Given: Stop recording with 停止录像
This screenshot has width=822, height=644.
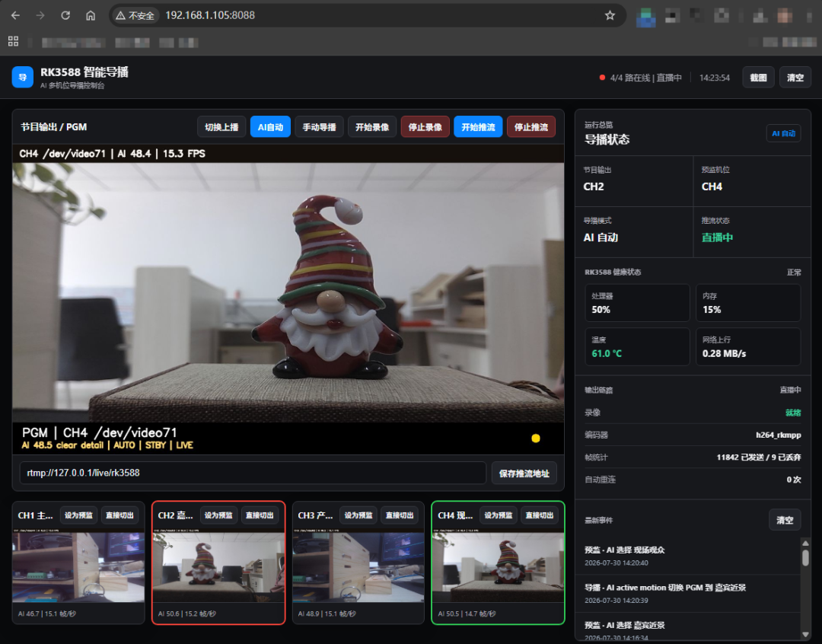Looking at the screenshot, I should 425,127.
